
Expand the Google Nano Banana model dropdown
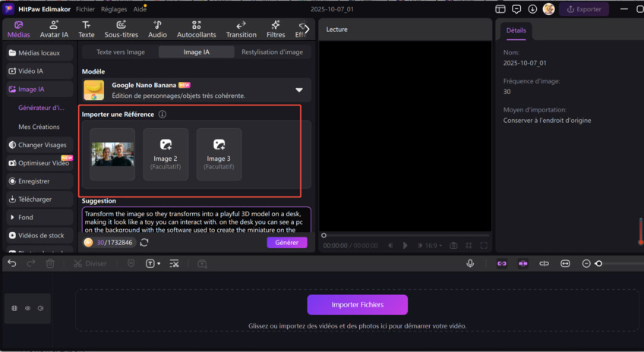299,90
